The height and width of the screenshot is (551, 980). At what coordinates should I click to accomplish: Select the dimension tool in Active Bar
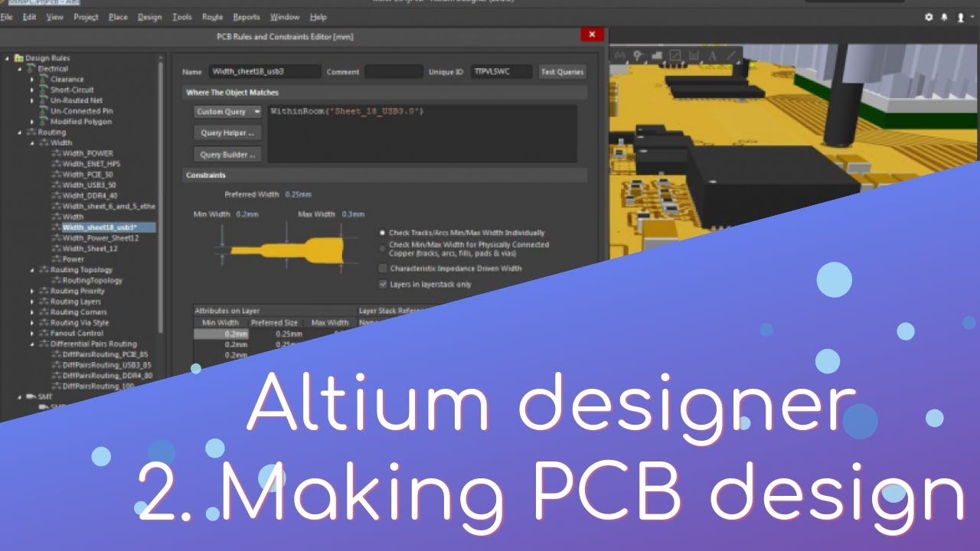click(x=694, y=55)
